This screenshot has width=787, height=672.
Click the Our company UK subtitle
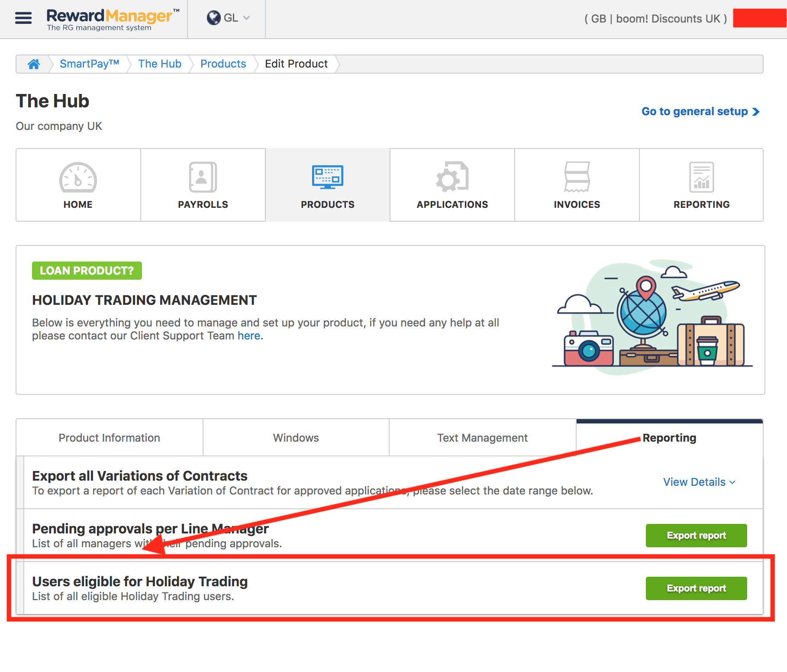pyautogui.click(x=59, y=126)
